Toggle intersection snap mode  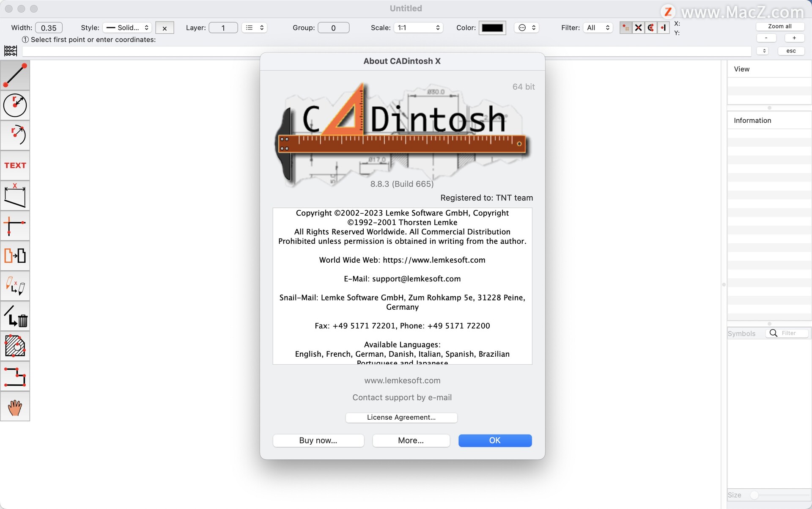(638, 28)
